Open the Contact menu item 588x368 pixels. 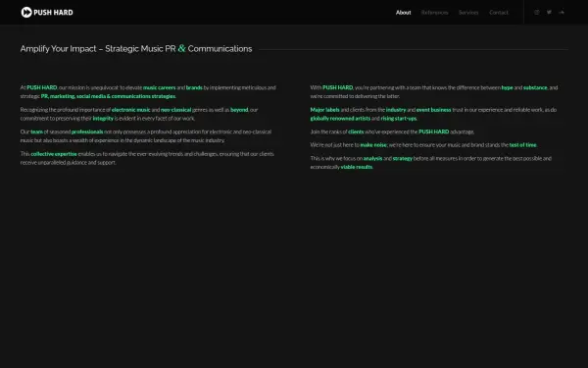click(x=499, y=13)
